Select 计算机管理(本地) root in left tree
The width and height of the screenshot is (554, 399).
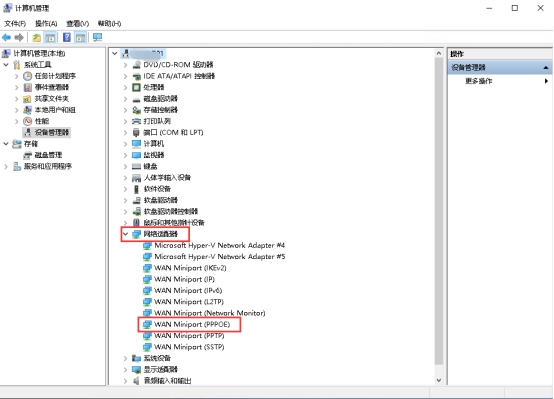tap(39, 53)
